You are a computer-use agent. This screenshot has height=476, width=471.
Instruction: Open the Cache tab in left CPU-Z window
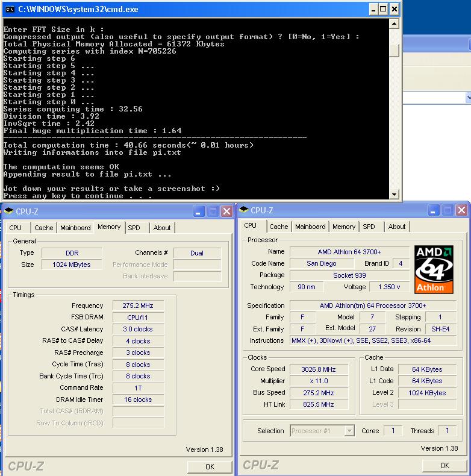click(x=44, y=228)
